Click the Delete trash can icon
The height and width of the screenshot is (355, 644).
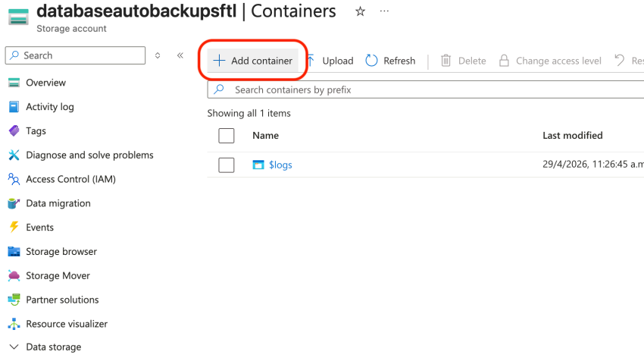point(446,61)
